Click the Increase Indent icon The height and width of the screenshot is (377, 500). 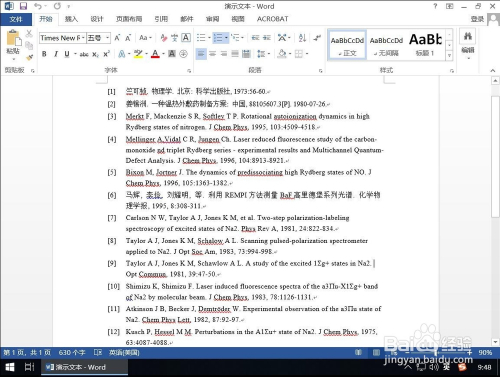(x=267, y=38)
